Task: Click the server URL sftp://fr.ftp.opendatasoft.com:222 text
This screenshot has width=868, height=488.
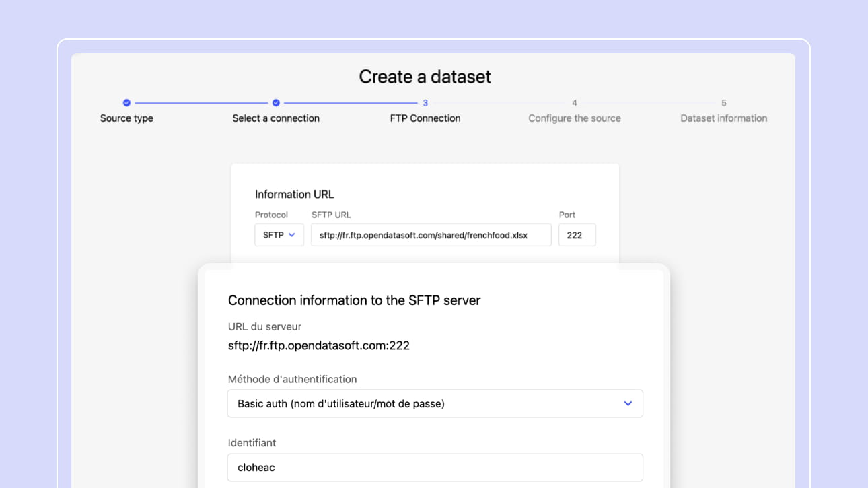Action: 319,346
